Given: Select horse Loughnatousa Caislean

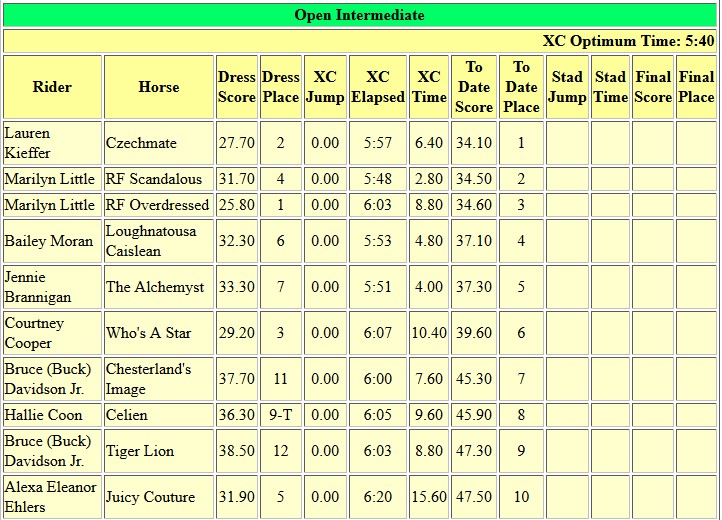Looking at the screenshot, I should pyautogui.click(x=151, y=241).
